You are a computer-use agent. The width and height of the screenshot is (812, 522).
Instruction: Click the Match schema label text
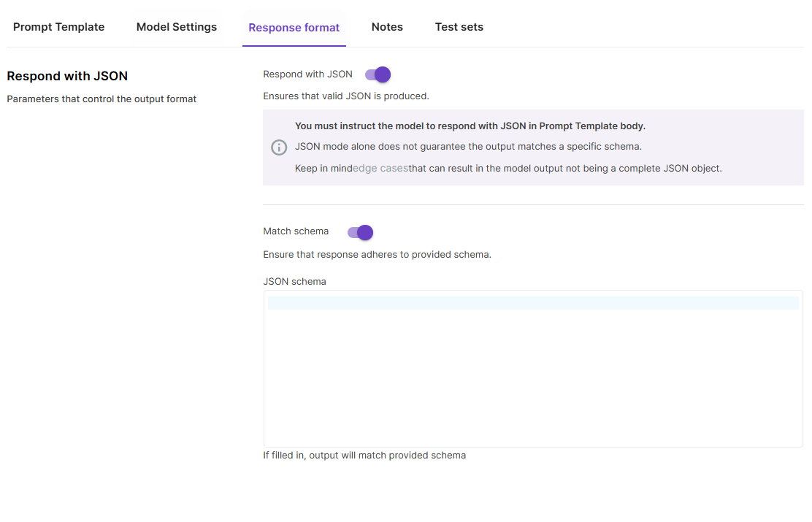point(296,231)
